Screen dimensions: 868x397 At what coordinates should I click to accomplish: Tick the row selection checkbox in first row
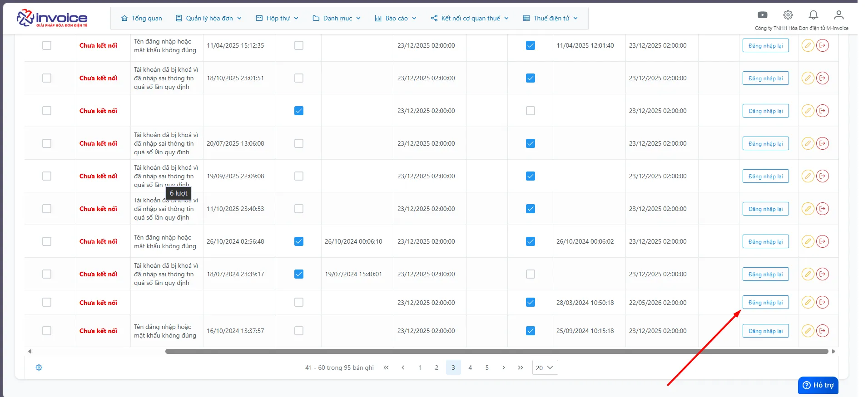pos(47,45)
